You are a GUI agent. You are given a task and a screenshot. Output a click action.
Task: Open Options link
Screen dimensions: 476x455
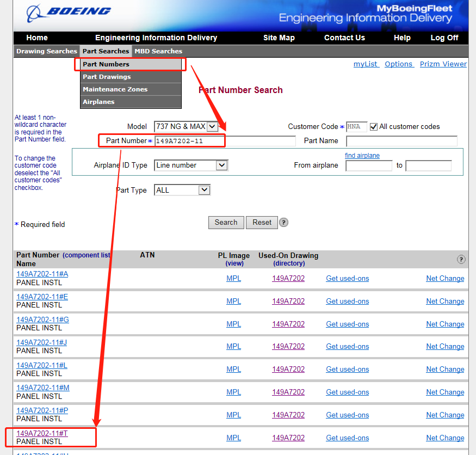tap(399, 64)
